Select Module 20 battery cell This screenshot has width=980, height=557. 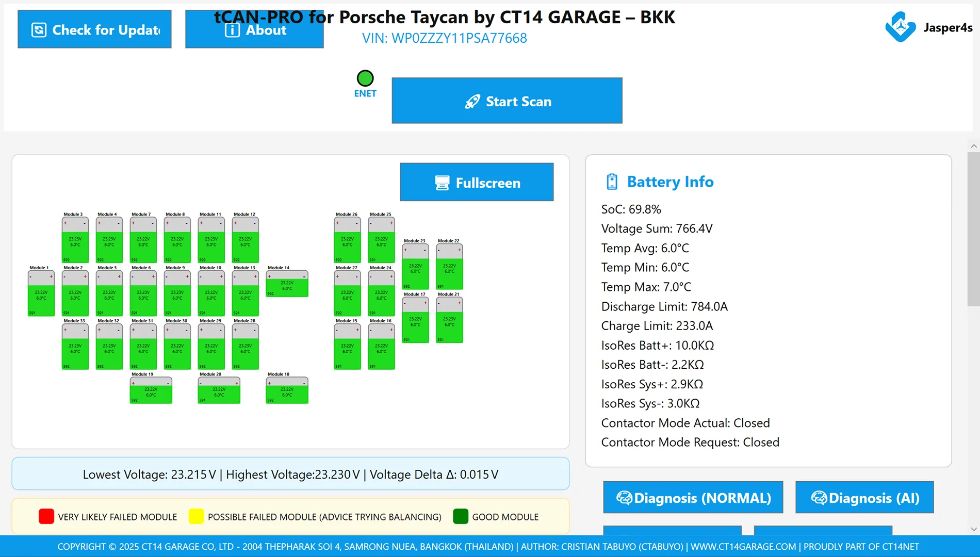click(x=219, y=390)
